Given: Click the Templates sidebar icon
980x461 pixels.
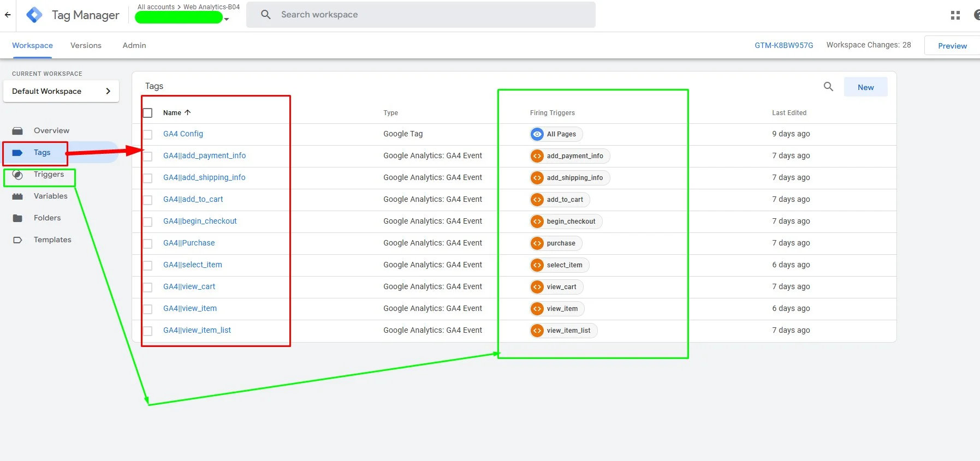Looking at the screenshot, I should pos(17,240).
